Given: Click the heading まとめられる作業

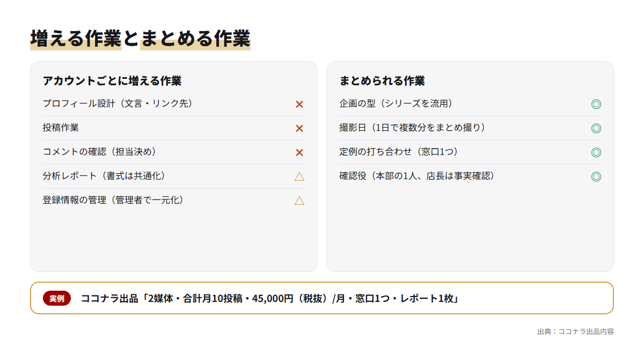Looking at the screenshot, I should click(382, 81).
